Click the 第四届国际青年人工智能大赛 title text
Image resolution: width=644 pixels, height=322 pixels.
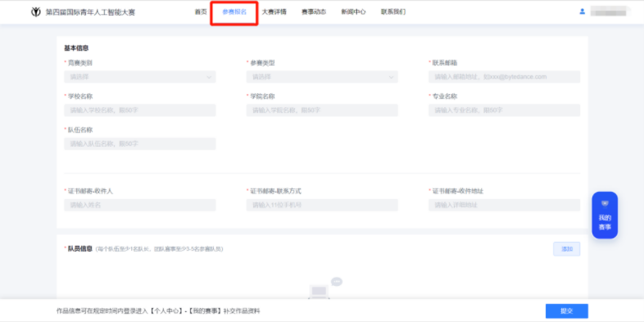click(90, 12)
